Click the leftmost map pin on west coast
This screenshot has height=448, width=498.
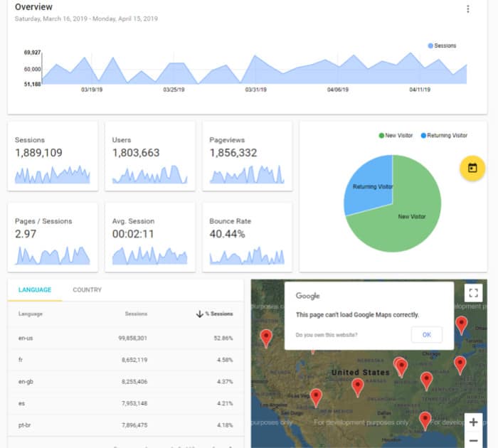[x=266, y=337]
